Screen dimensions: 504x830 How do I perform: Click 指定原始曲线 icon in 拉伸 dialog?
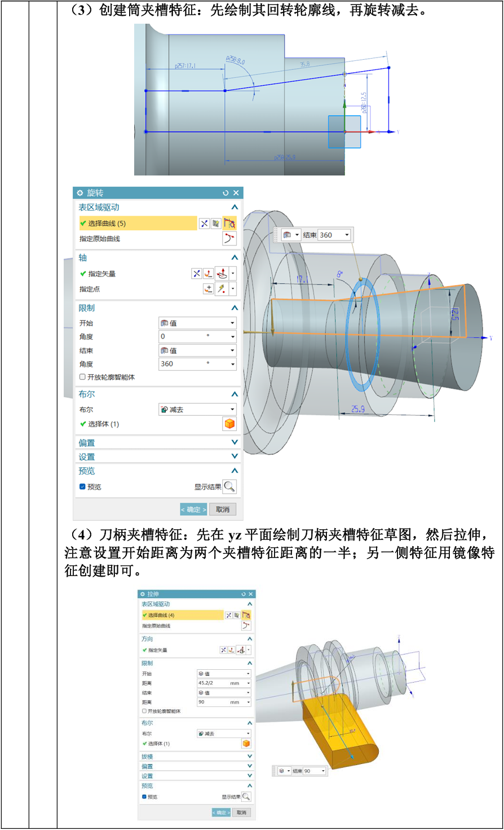[246, 626]
